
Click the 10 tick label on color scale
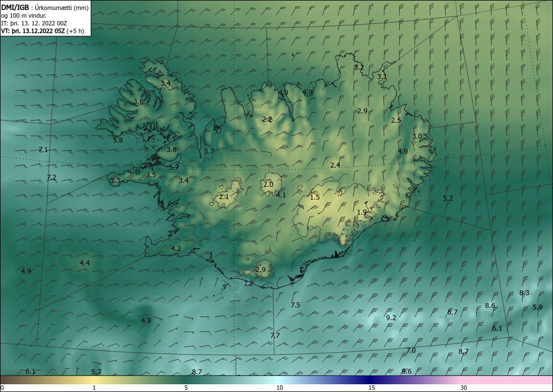click(279, 388)
